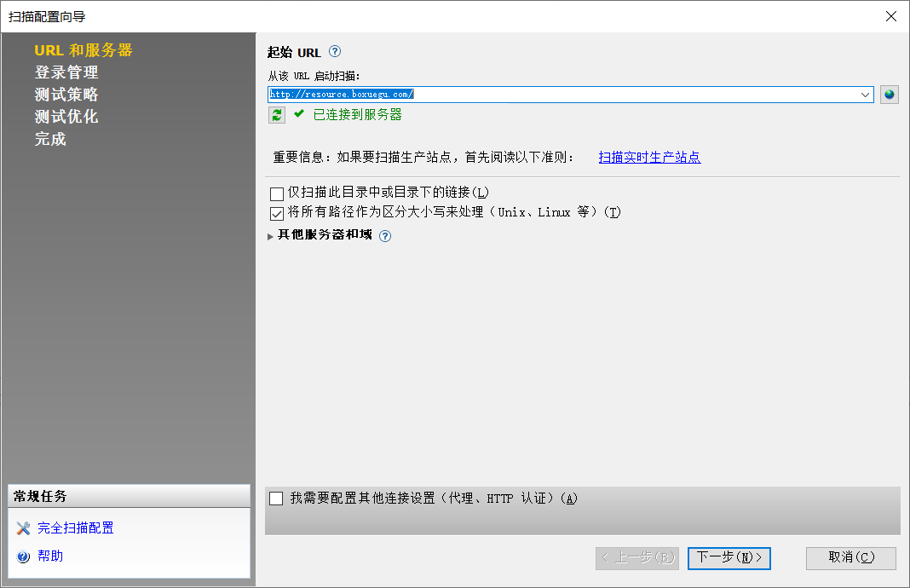This screenshot has height=588, width=910.
Task: Expand the 其他服务器和域 section
Action: pos(270,236)
